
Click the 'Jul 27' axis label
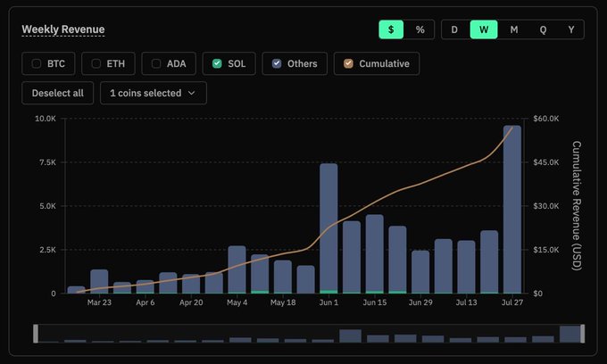(512, 302)
